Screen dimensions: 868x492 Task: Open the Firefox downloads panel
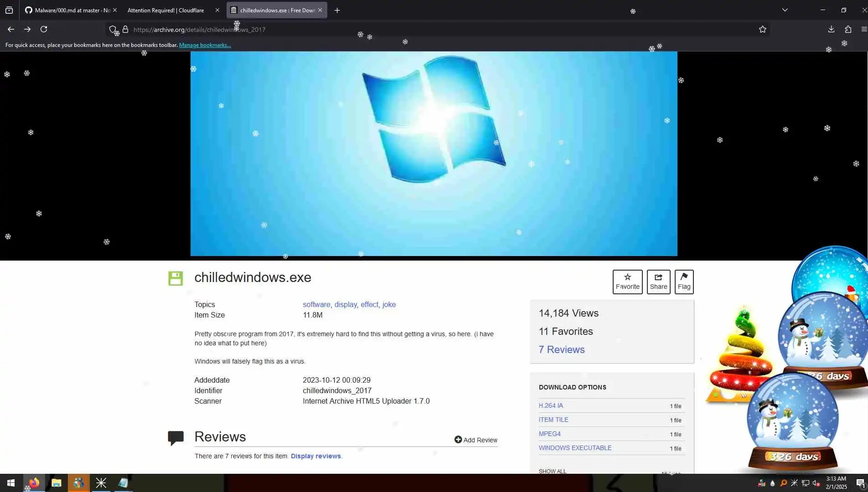pyautogui.click(x=831, y=29)
